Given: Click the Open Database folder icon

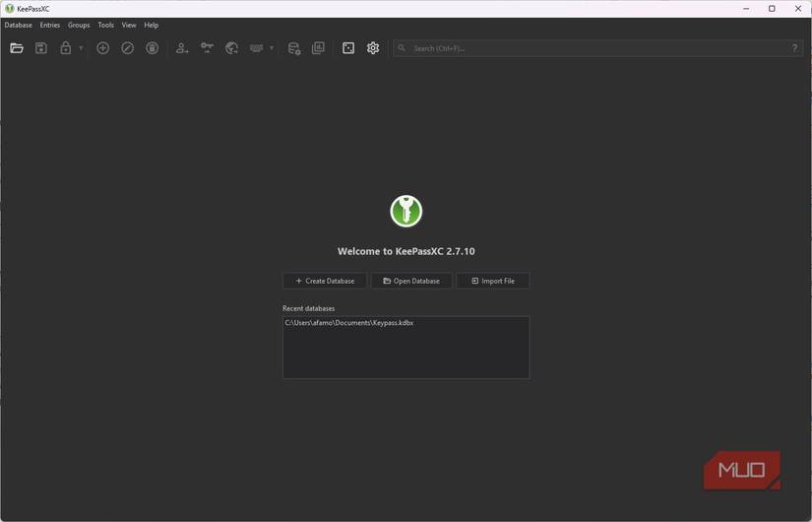Looking at the screenshot, I should coord(17,48).
